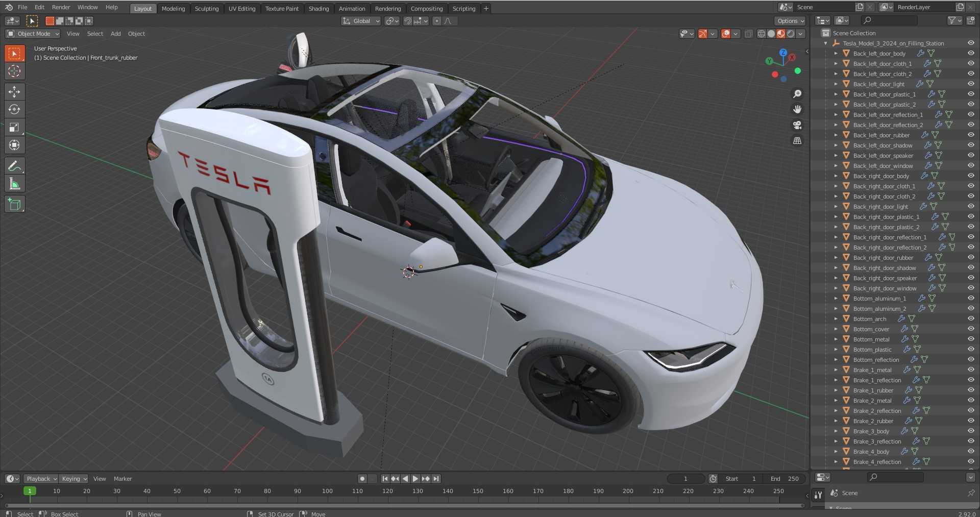Click the outliner search field
Viewport: 980px width, 517px height.
[889, 20]
